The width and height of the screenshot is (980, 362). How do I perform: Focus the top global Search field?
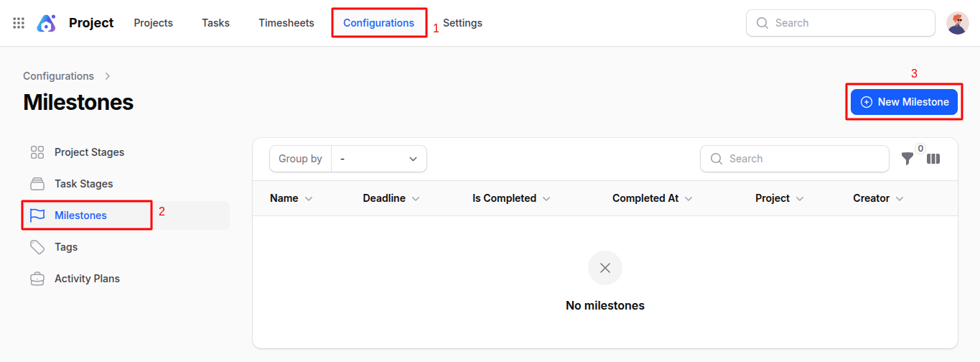(840, 23)
